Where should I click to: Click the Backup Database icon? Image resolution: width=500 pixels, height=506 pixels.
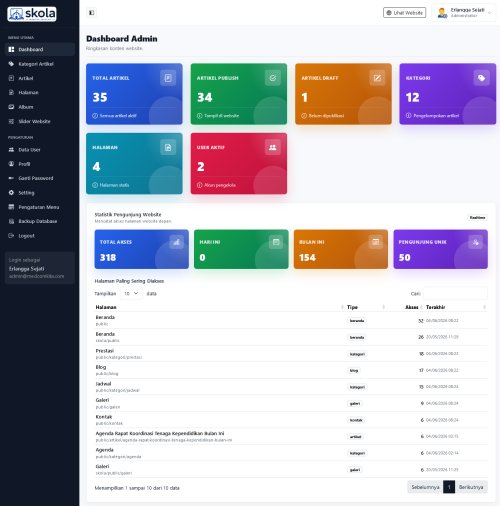coord(11,221)
